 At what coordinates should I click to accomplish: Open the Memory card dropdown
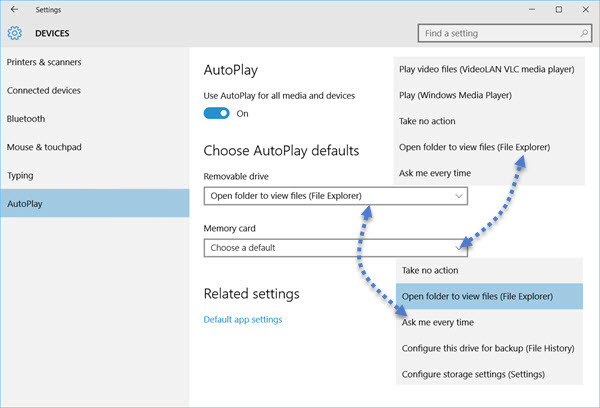[336, 248]
